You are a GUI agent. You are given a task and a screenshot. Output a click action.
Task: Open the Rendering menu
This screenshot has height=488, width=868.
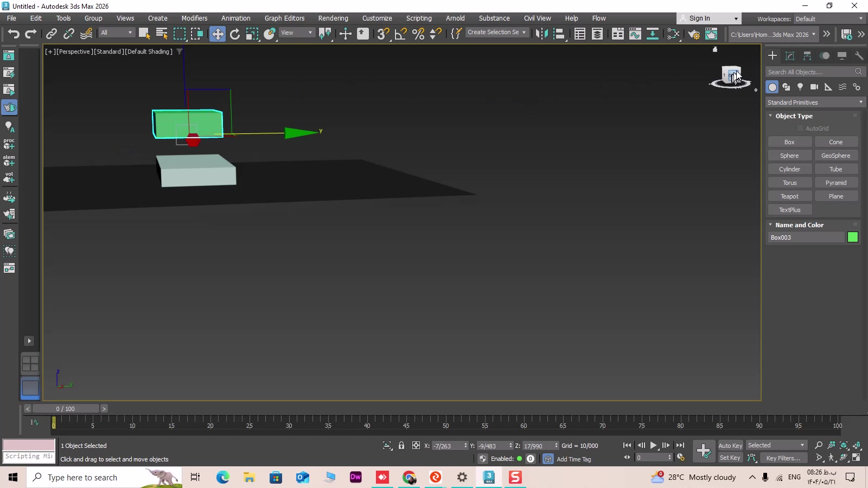[x=333, y=18]
